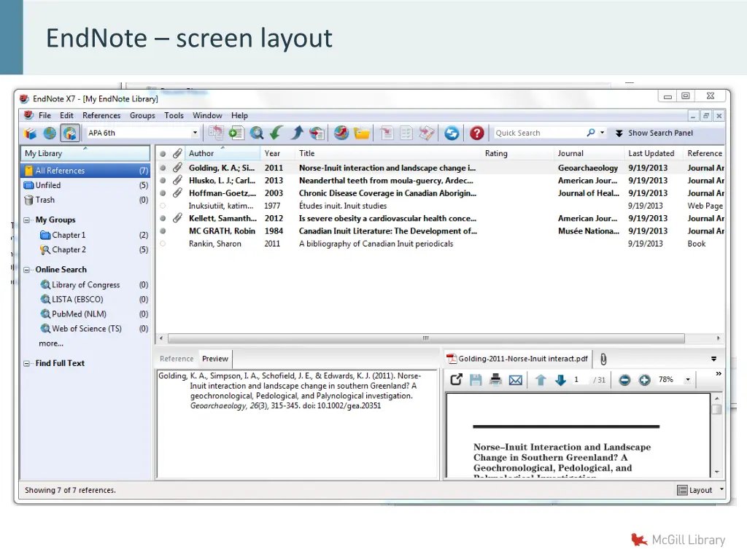
Task: Click the Help question mark toolbar icon
Action: pos(476,133)
